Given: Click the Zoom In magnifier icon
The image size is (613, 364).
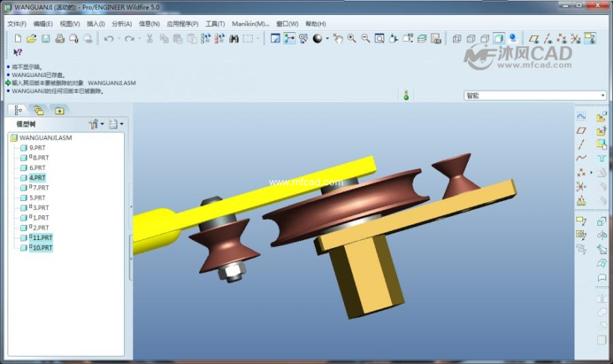Looking at the screenshot, I should [x=351, y=38].
